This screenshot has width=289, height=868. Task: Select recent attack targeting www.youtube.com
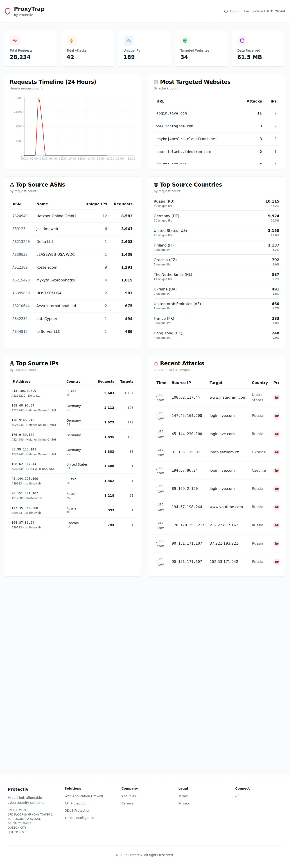tap(216, 507)
